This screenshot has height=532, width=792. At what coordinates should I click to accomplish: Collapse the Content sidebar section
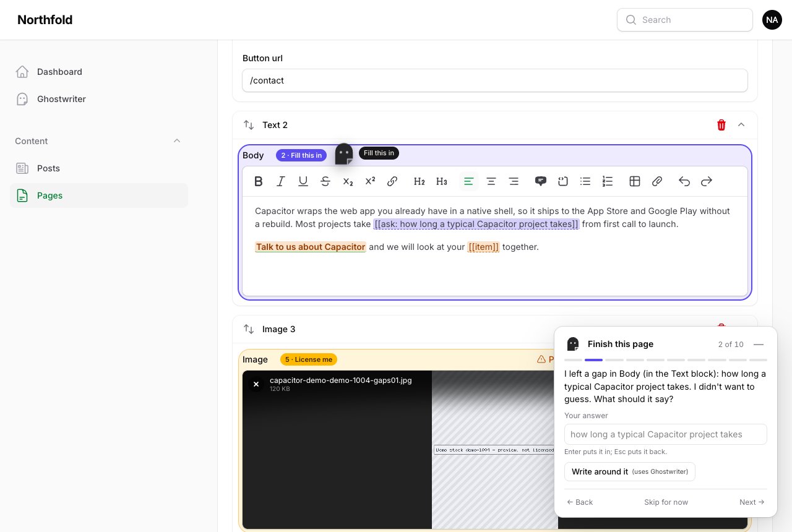(177, 141)
